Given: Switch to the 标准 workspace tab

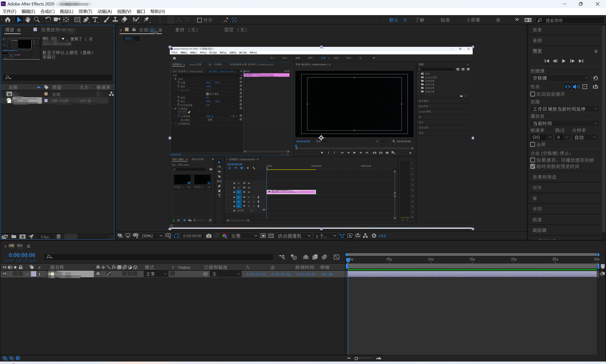Looking at the screenshot, I should click(x=445, y=20).
